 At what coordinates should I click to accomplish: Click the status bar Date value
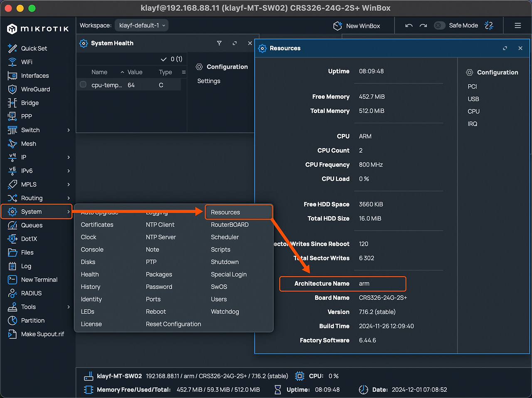pos(419,390)
